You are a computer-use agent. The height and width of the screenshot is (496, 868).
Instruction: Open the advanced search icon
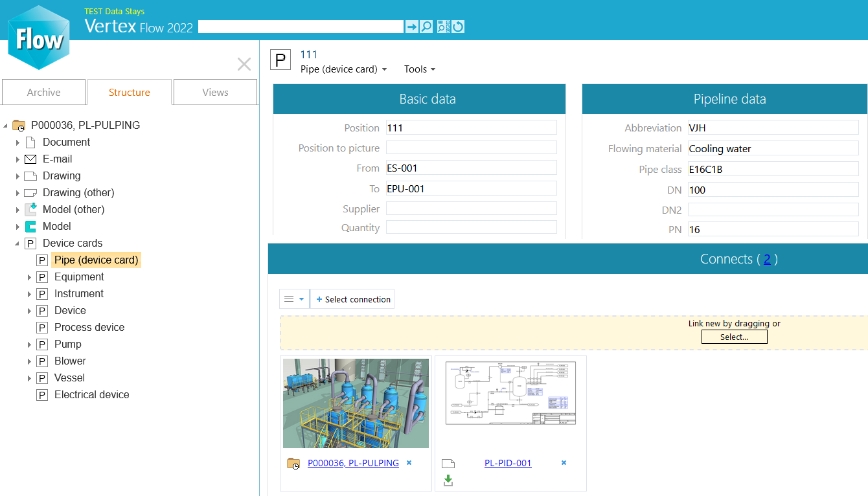coord(443,27)
